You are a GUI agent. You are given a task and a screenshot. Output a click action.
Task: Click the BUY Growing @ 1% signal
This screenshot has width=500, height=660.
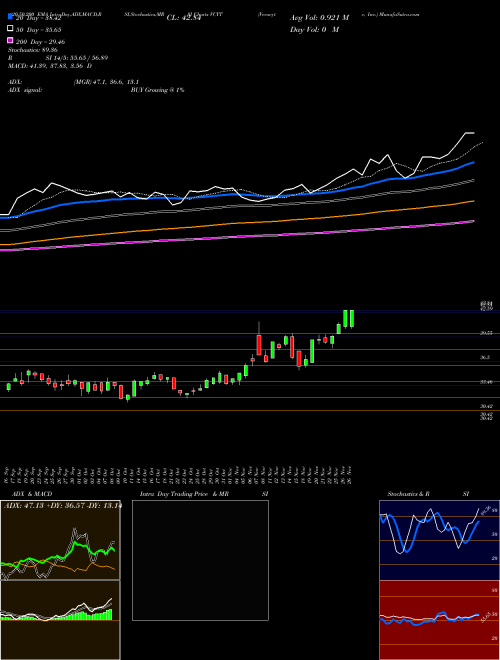tap(157, 90)
